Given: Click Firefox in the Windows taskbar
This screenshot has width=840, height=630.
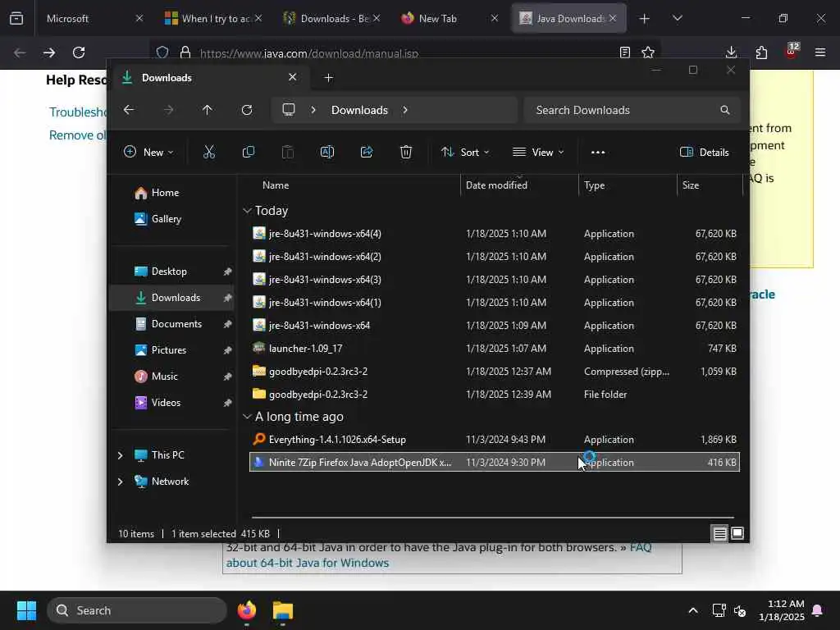Looking at the screenshot, I should point(246,610).
